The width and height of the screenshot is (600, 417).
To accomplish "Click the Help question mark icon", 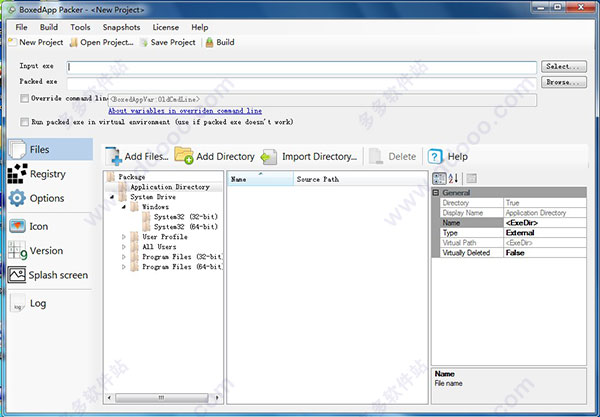I will [x=435, y=156].
